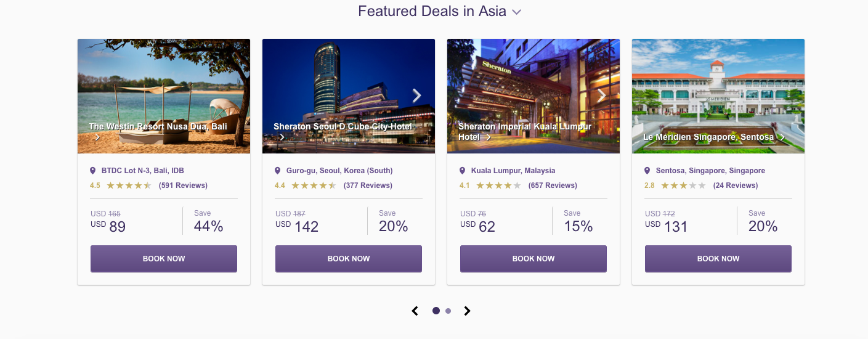Book the Sheraton Seoul D Cube deal

click(349, 259)
